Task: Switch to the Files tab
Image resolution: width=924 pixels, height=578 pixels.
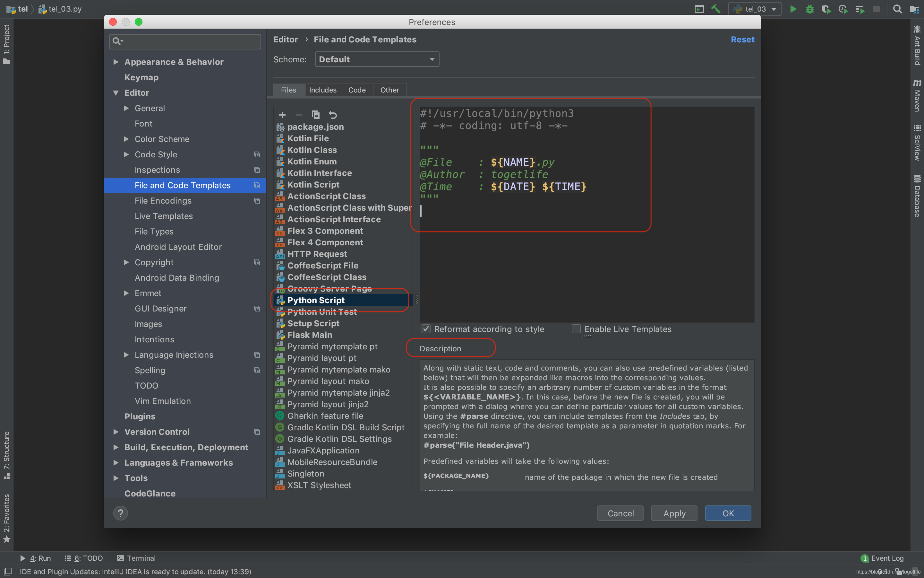Action: [289, 90]
